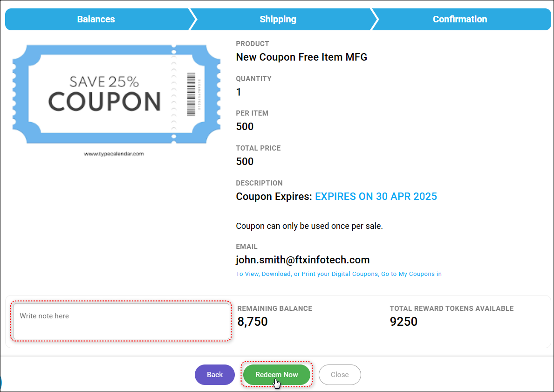Click the Expires On 30 Apr 2025 text
554x392 pixels.
click(x=376, y=197)
